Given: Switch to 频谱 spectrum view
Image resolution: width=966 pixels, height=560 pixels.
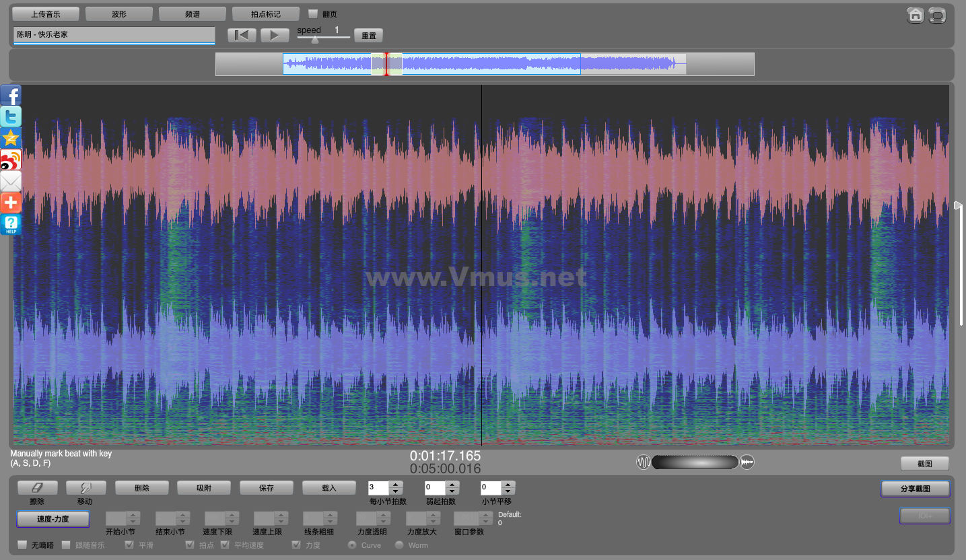Looking at the screenshot, I should 192,14.
